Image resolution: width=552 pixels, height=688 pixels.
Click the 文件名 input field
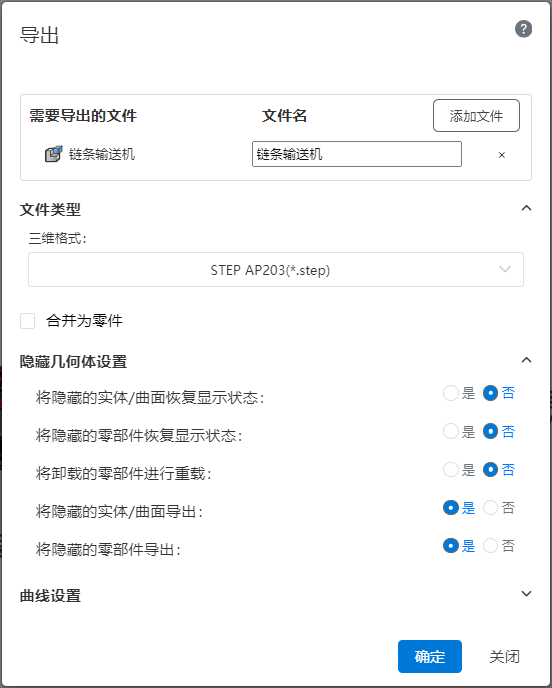pyautogui.click(x=356, y=154)
